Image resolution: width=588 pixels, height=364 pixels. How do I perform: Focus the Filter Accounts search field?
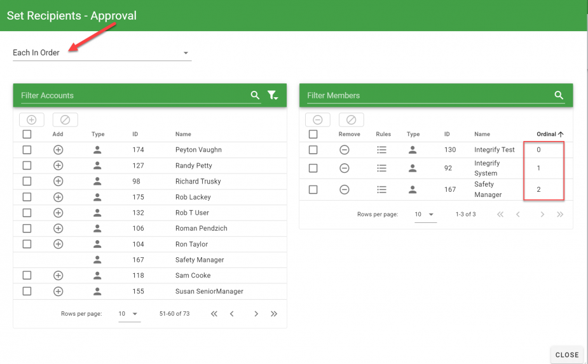(x=133, y=95)
